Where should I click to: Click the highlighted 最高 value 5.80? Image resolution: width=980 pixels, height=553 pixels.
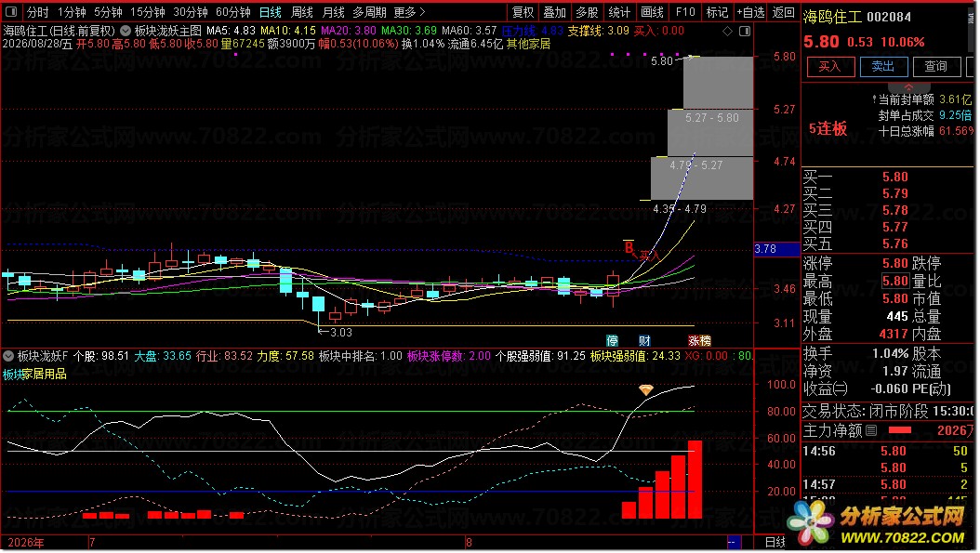coord(895,282)
